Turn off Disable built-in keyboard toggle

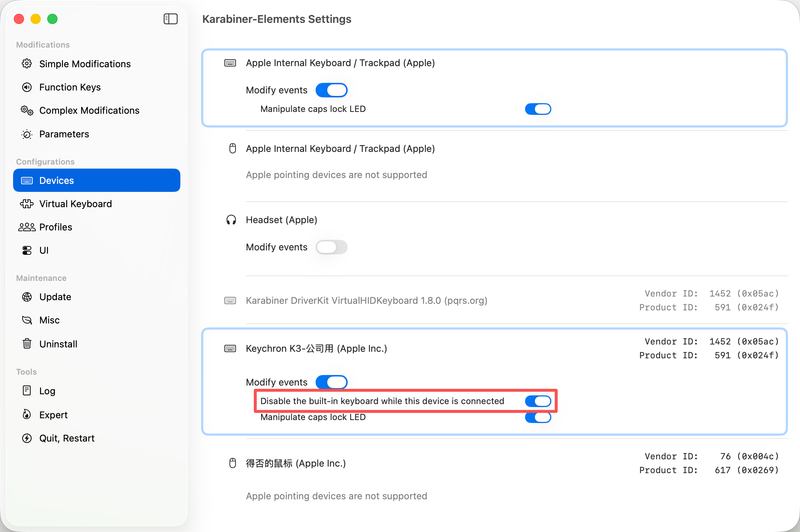tap(538, 401)
